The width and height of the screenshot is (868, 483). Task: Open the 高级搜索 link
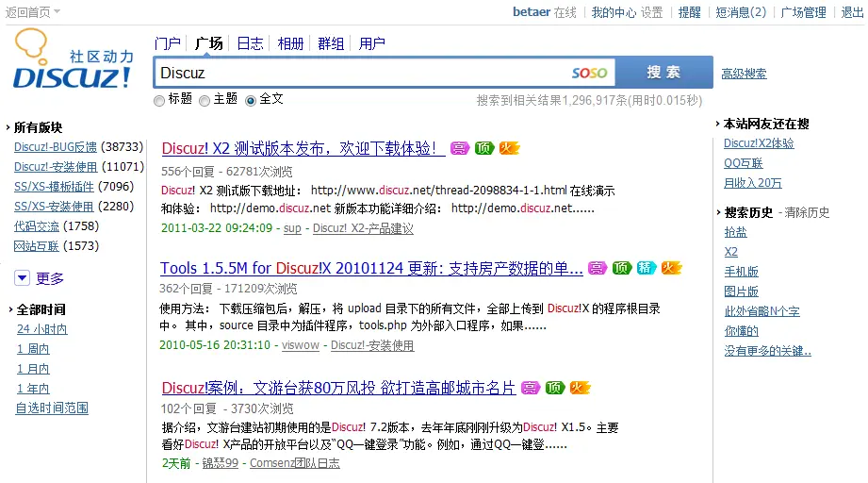tap(744, 74)
